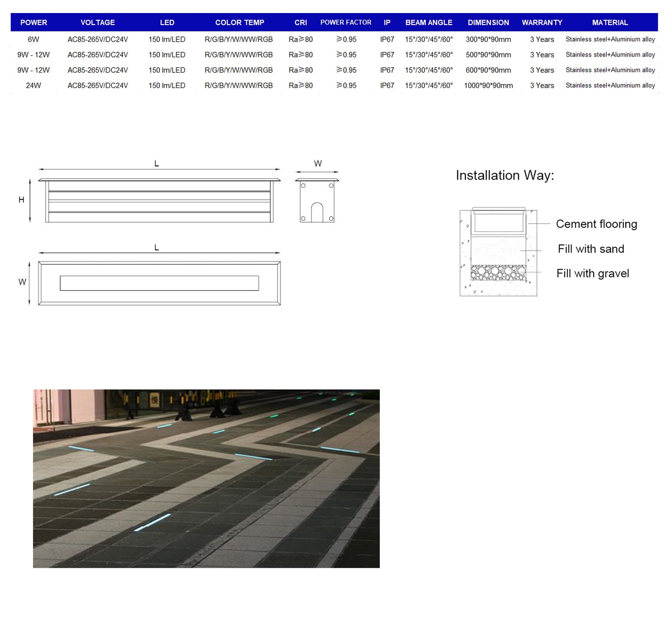
Task: Click the Cement flooring label
Action: (x=596, y=224)
